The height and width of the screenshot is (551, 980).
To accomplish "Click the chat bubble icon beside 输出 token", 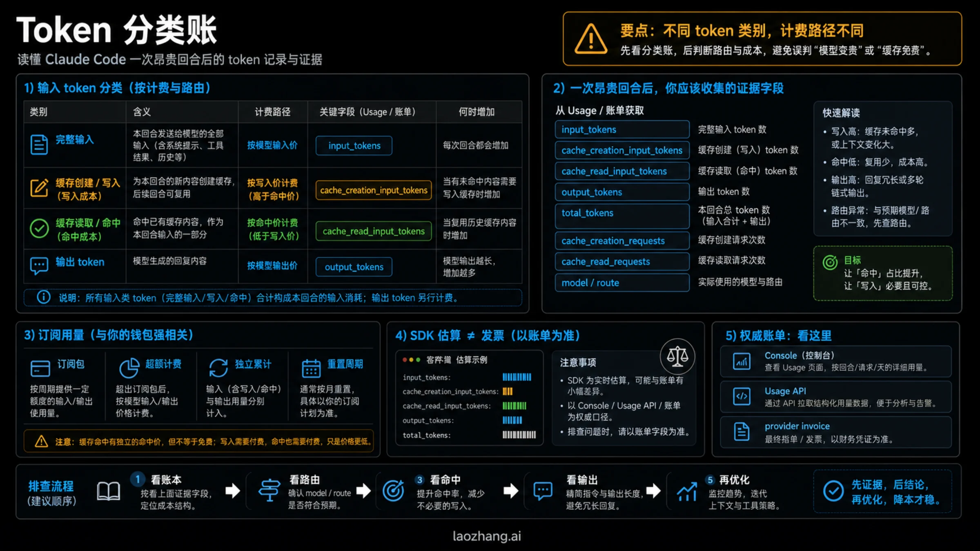I will [39, 266].
